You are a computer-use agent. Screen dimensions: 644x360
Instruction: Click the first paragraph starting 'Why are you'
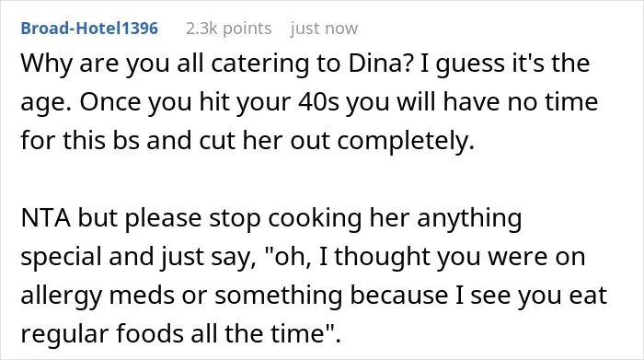[x=309, y=102]
